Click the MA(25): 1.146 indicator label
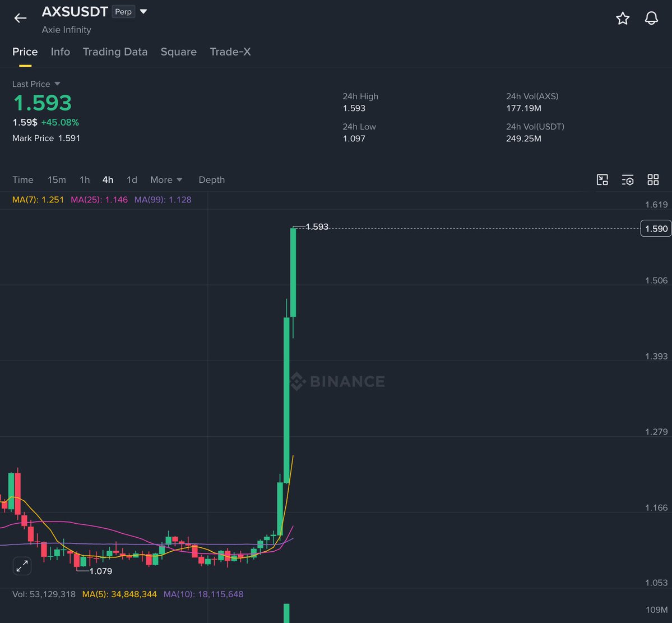Screen dimensions: 672x623 [99, 200]
